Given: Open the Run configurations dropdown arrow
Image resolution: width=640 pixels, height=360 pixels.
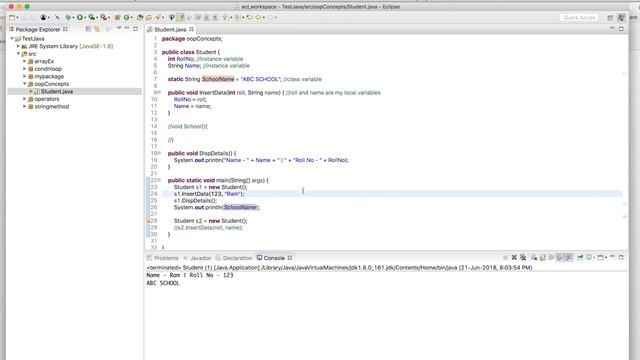Looking at the screenshot, I should pyautogui.click(x=85, y=18).
